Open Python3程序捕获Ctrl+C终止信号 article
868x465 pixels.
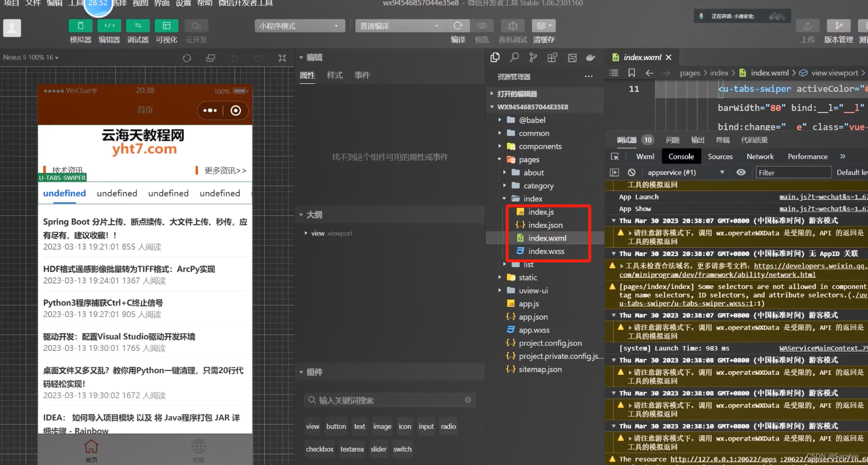(x=103, y=303)
